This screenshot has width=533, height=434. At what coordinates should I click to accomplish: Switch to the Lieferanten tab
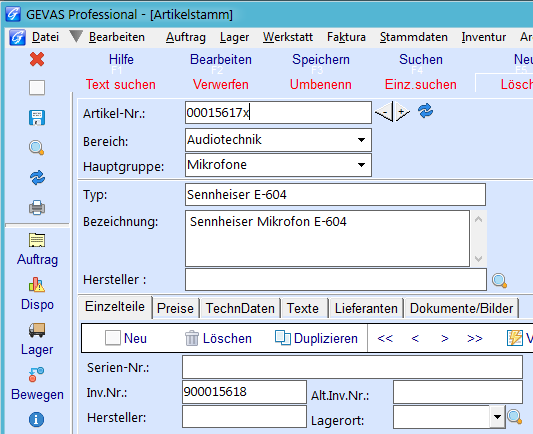(366, 308)
